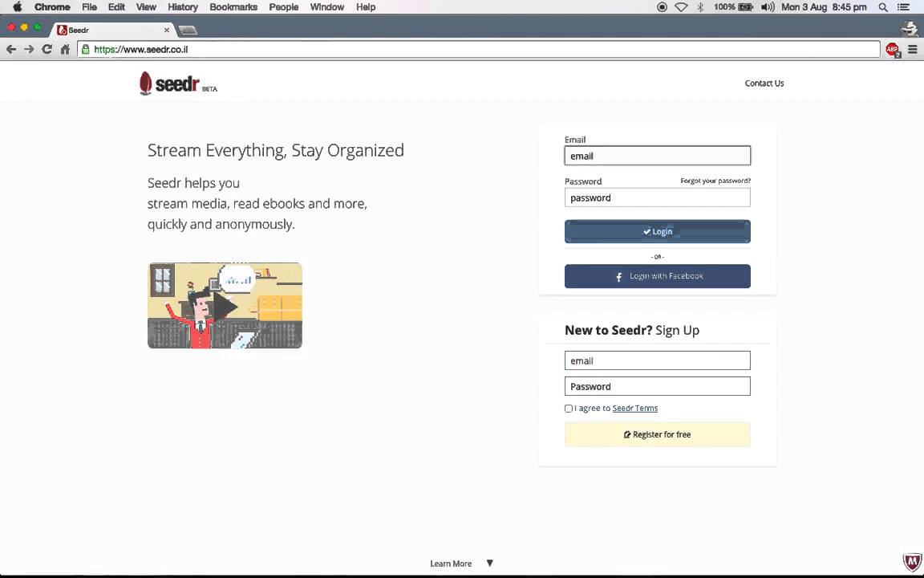The height and width of the screenshot is (578, 924).
Task: Click the volume icon in the menu bar
Action: (768, 7)
